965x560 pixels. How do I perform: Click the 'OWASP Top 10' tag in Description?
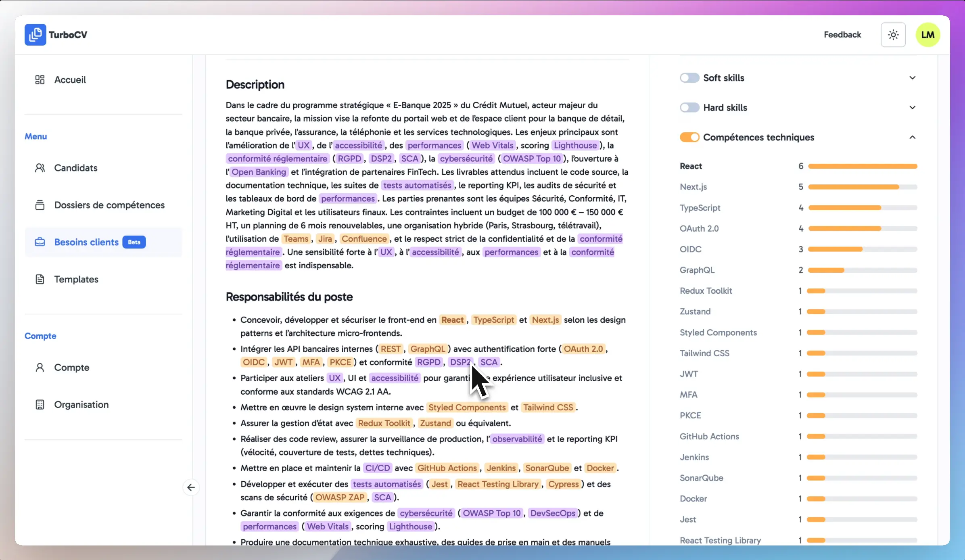(532, 159)
